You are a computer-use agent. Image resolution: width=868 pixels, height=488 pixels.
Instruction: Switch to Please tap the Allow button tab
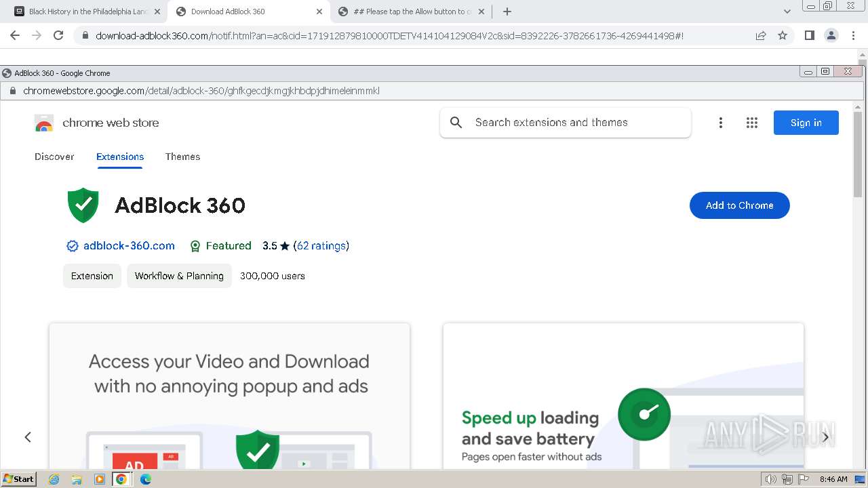point(412,12)
